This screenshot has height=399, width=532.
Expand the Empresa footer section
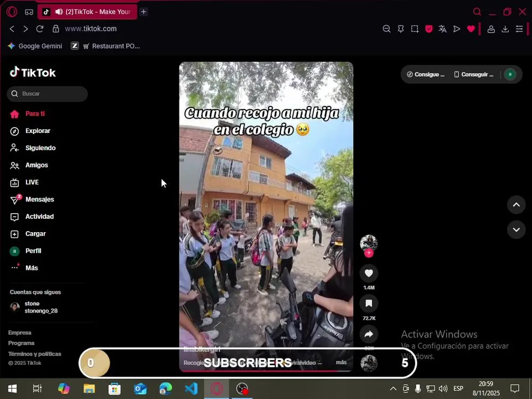[20, 333]
